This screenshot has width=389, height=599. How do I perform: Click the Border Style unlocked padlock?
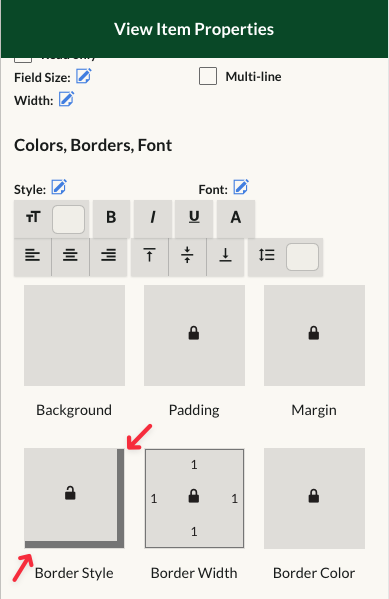[70, 493]
